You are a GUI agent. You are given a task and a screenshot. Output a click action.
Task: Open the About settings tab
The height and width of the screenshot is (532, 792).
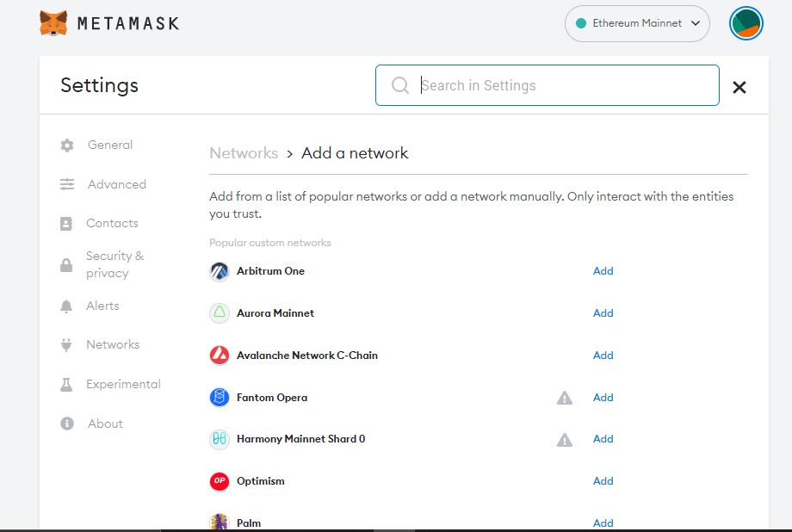click(x=105, y=424)
